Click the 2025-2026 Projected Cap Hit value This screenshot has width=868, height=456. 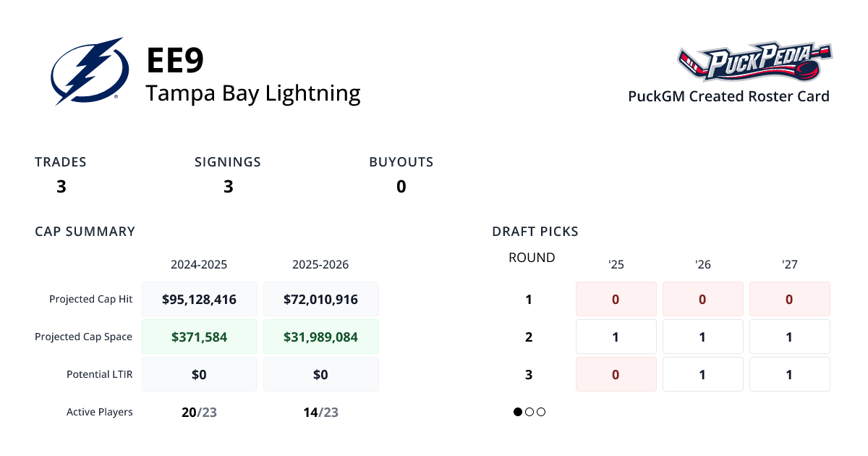coord(320,299)
